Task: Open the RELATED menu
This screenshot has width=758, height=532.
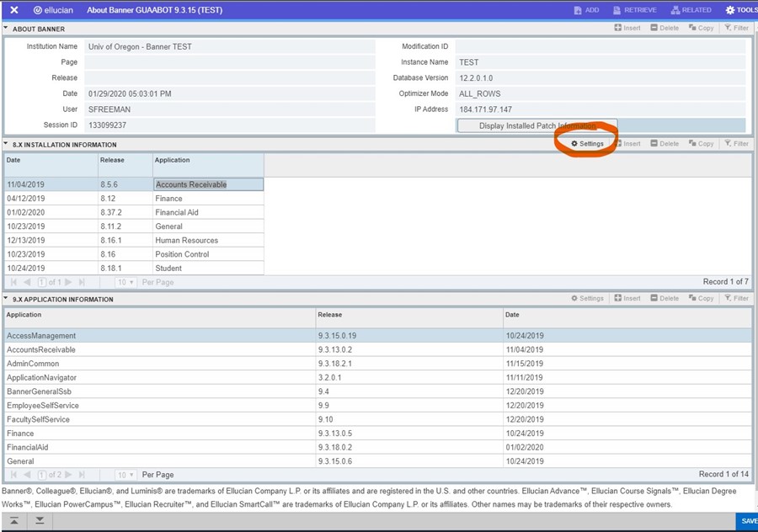Action: (691, 10)
